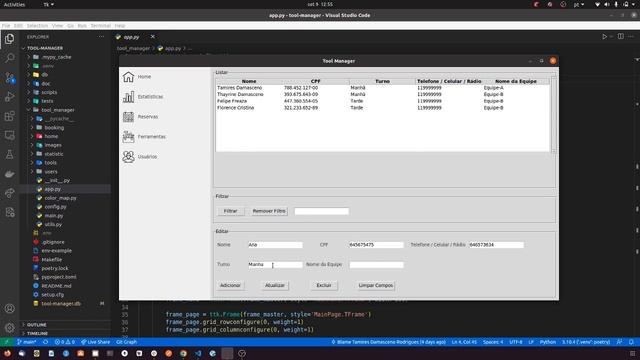Open the Remote Explorer view
The height and width of the screenshot is (360, 640).
tap(9, 135)
